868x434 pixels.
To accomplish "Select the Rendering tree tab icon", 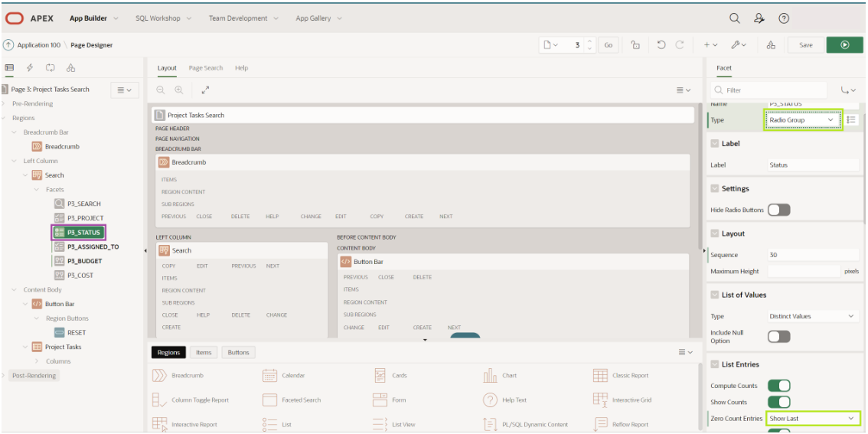I will [x=9, y=67].
